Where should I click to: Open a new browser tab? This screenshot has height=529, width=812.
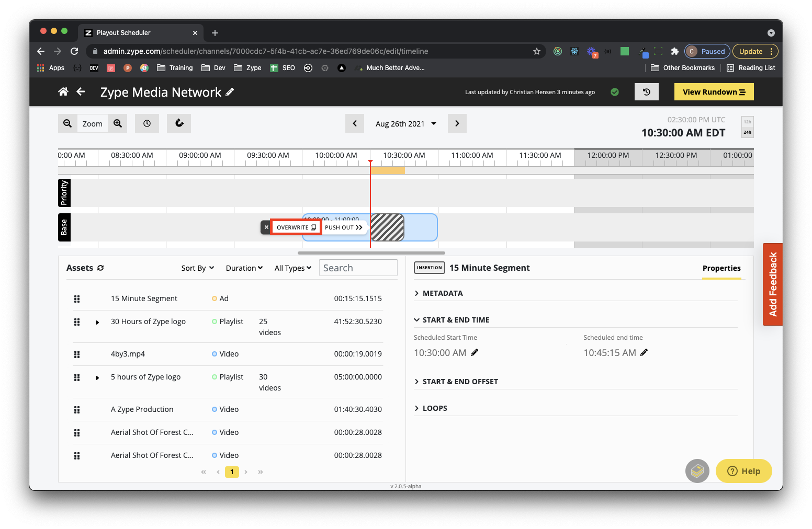[215, 33]
